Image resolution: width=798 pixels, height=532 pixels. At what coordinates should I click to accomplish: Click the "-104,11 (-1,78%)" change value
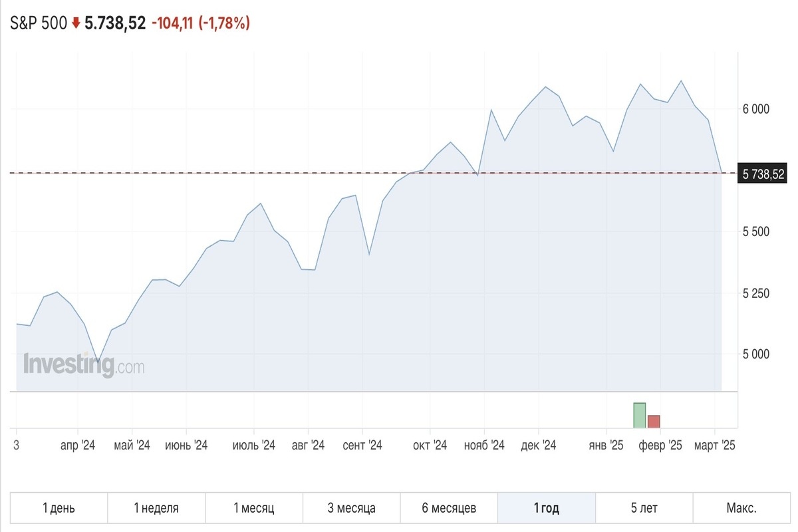[201, 24]
